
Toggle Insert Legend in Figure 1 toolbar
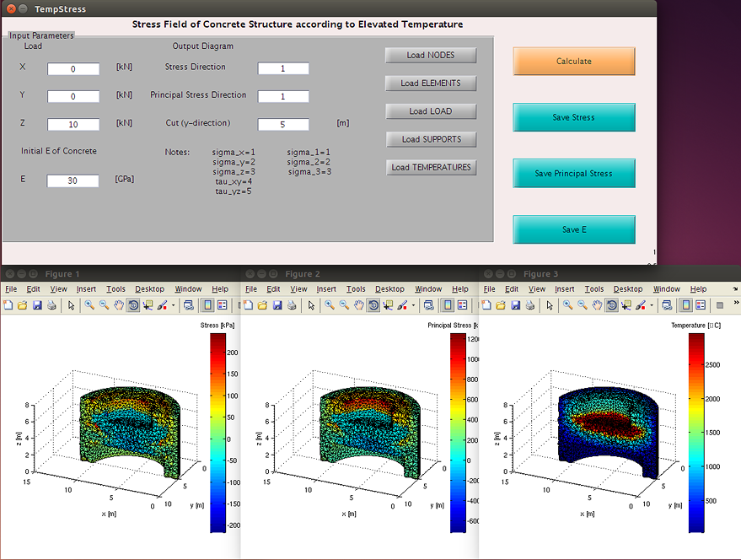point(222,305)
